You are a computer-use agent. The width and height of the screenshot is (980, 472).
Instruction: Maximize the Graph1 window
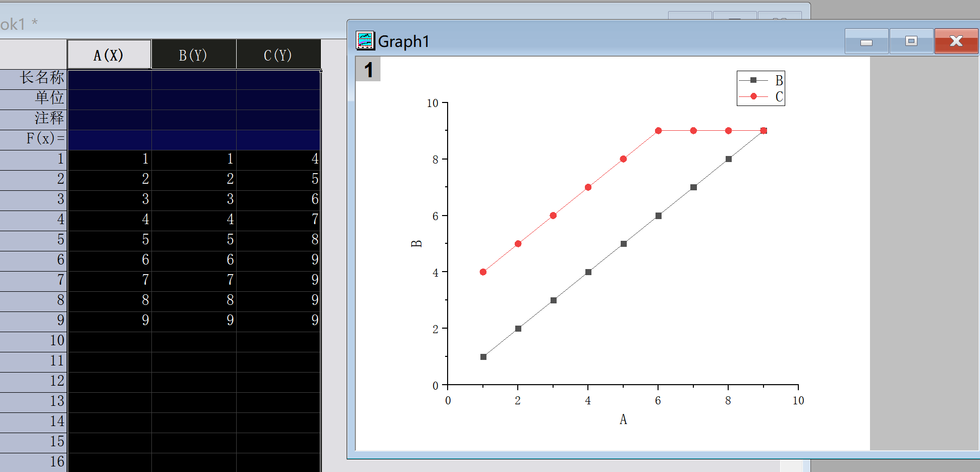pyautogui.click(x=911, y=41)
